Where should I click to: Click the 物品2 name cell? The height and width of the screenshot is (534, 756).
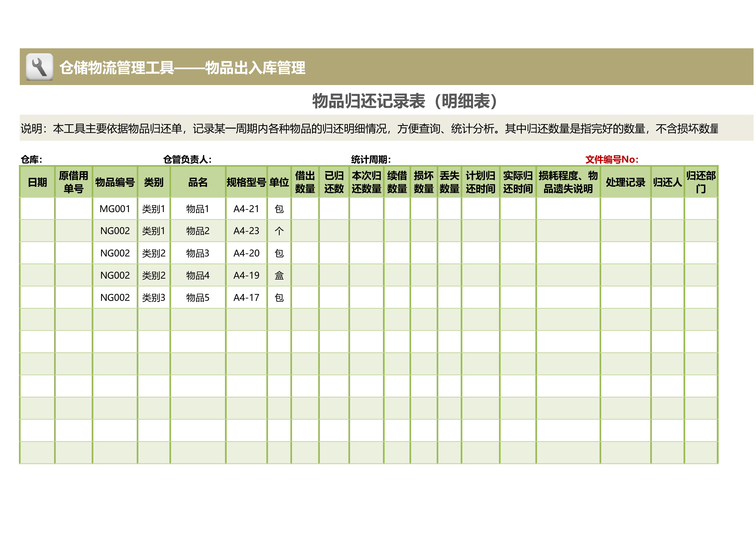198,231
